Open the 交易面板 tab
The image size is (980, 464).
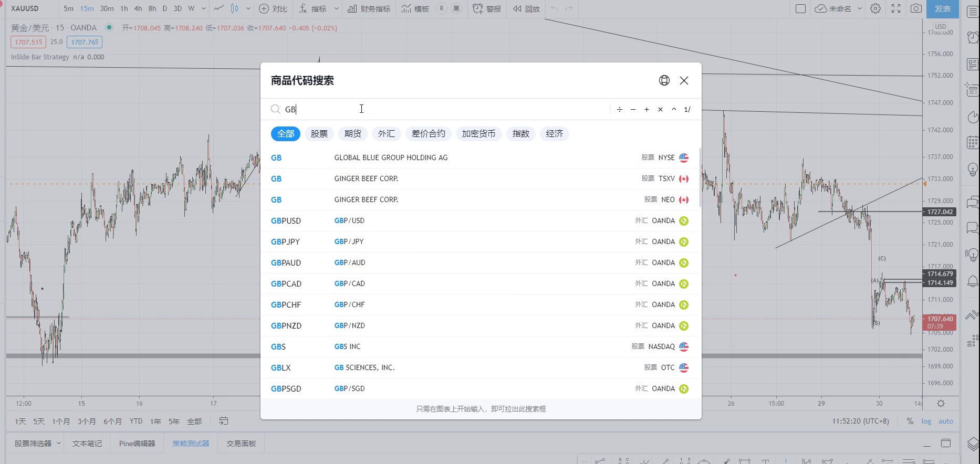click(242, 444)
